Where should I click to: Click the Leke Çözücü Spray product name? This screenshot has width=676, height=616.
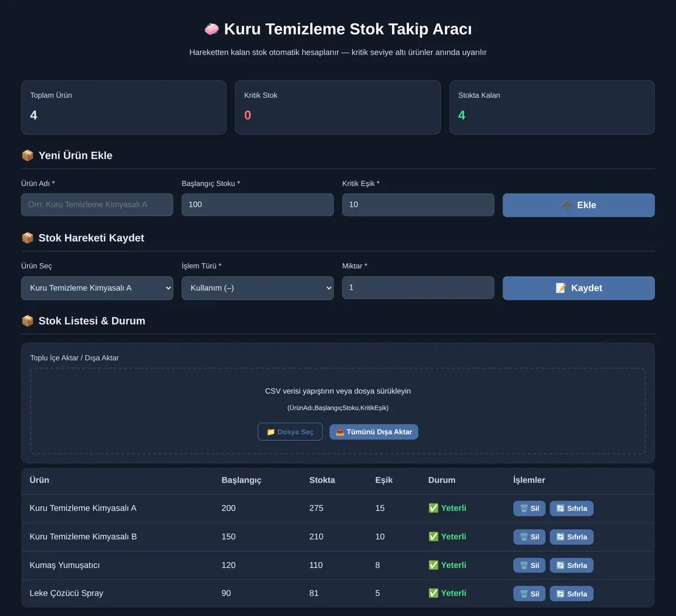(x=66, y=593)
